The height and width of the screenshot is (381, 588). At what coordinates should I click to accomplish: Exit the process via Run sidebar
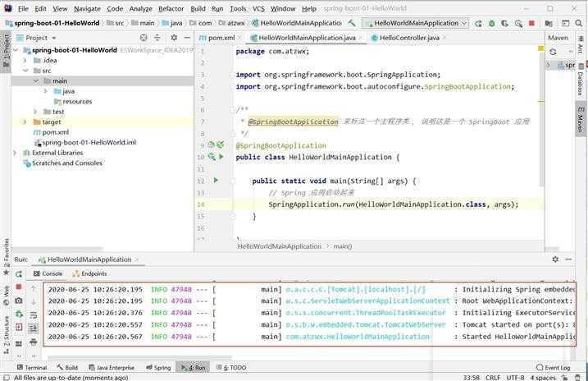coord(19,328)
